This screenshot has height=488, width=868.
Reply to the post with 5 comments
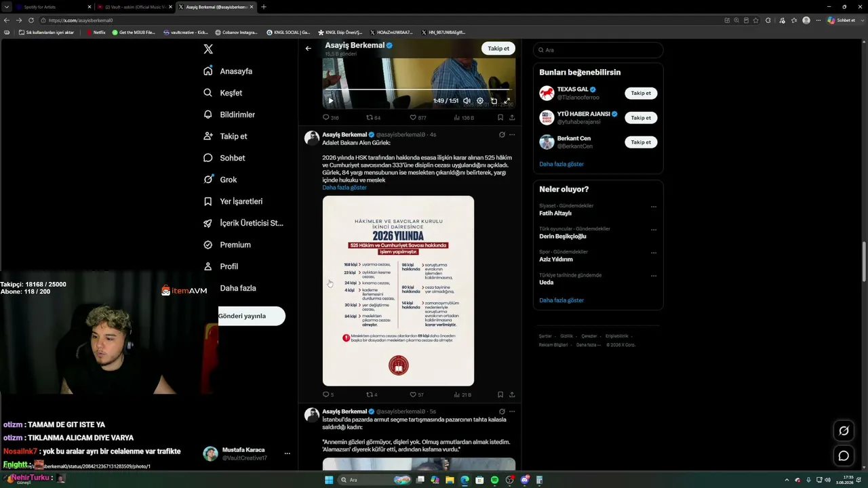tap(328, 394)
